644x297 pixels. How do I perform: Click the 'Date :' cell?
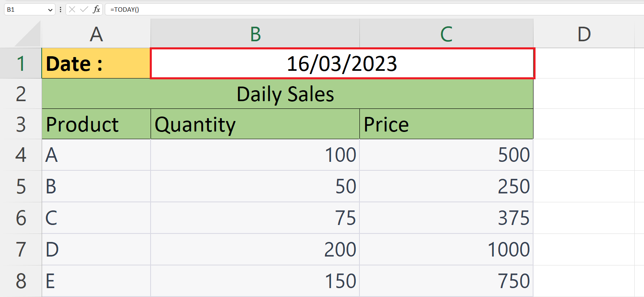(x=96, y=64)
